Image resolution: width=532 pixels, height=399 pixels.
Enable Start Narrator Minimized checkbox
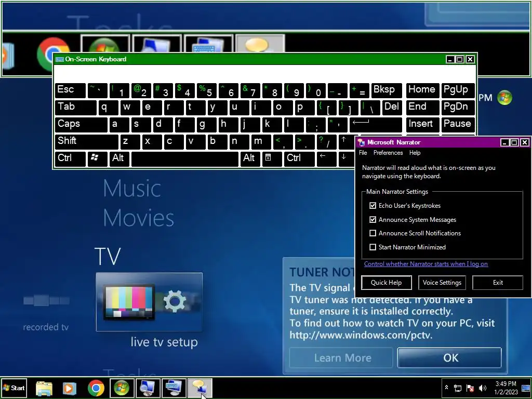373,247
